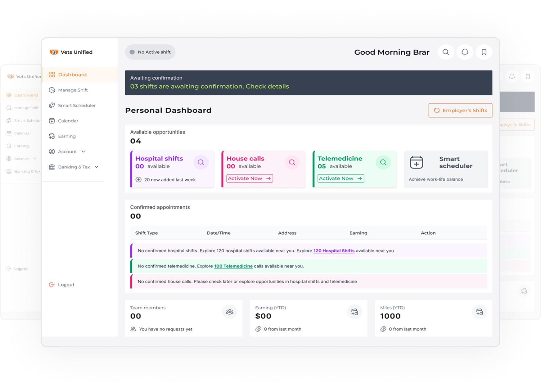The height and width of the screenshot is (392, 541).
Task: Open the Calendar sidebar item
Action: (x=68, y=121)
